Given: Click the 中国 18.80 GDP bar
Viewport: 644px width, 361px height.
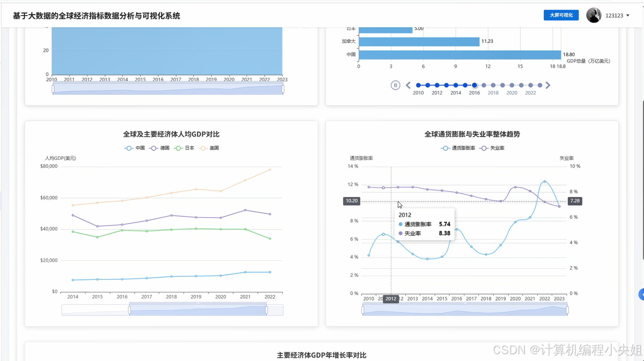Looking at the screenshot, I should point(460,55).
